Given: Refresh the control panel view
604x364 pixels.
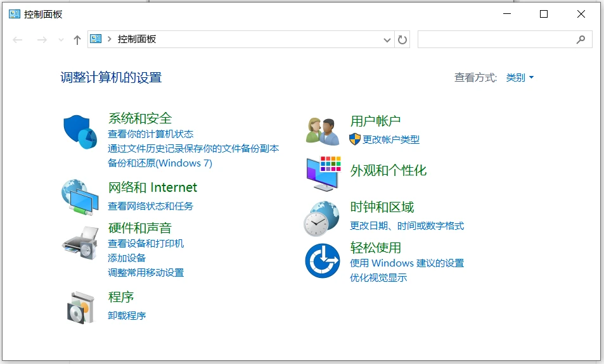Looking at the screenshot, I should [402, 40].
